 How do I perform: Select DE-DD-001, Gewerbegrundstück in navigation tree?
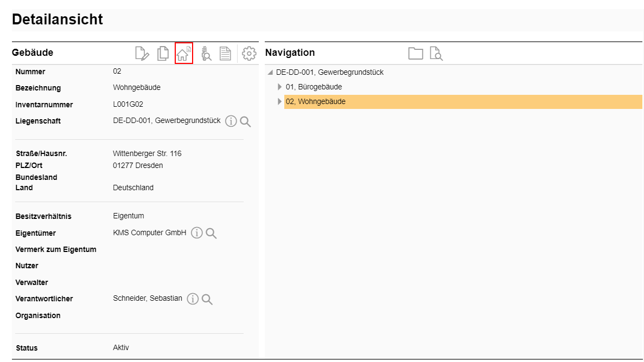coord(329,72)
